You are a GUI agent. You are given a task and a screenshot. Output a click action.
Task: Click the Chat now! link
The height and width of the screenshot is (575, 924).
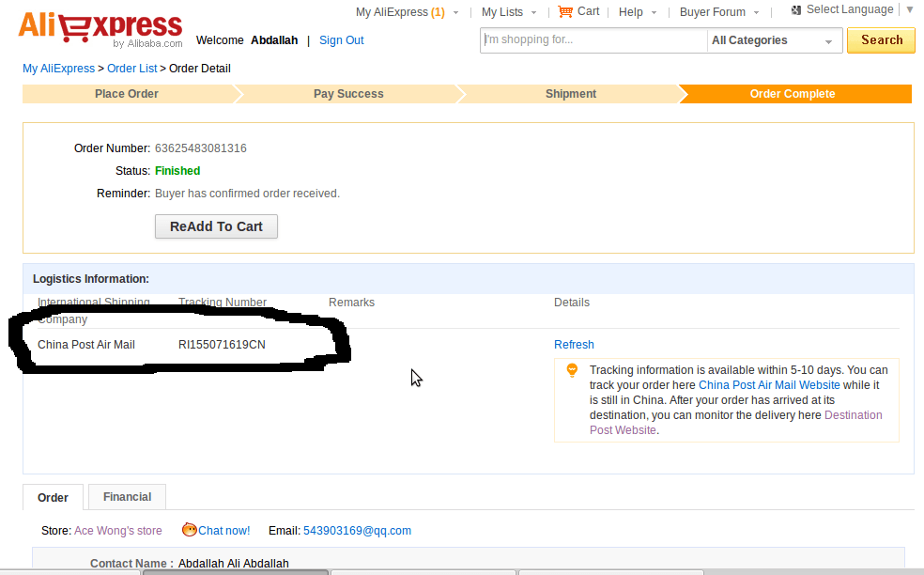point(223,531)
